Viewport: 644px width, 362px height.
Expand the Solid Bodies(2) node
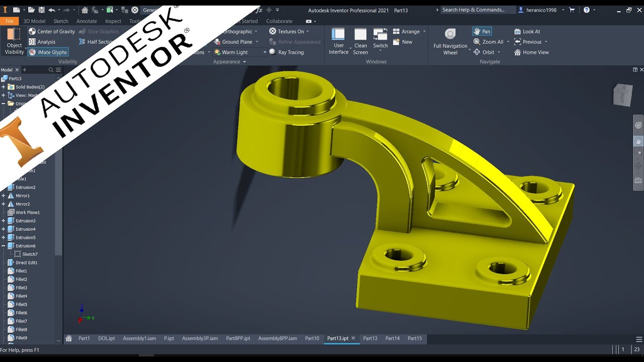point(4,87)
